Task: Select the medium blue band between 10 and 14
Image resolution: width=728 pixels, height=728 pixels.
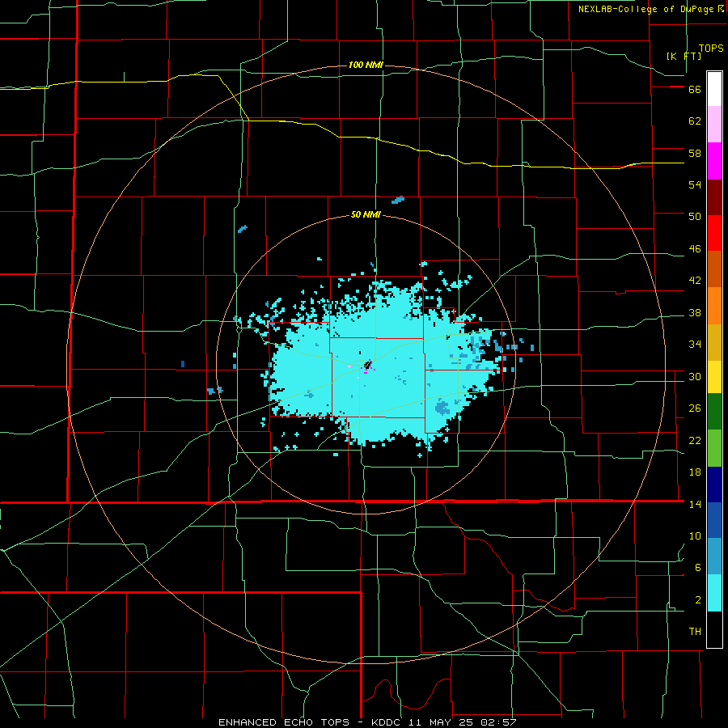Action: point(714,520)
